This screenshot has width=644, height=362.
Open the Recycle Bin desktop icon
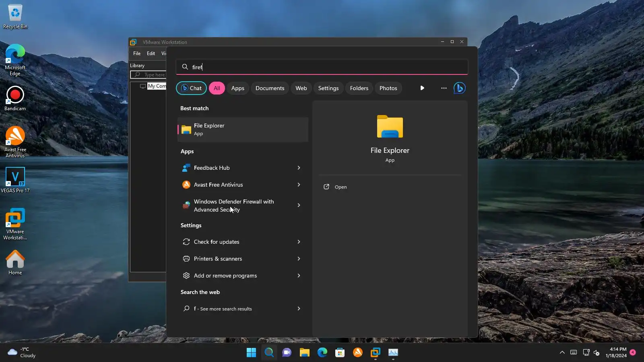(15, 17)
